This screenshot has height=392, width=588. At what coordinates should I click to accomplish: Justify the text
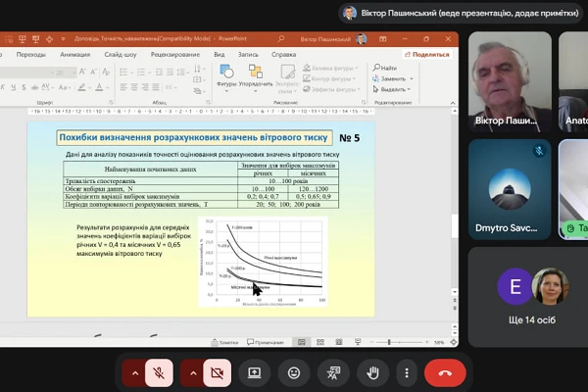156,87
